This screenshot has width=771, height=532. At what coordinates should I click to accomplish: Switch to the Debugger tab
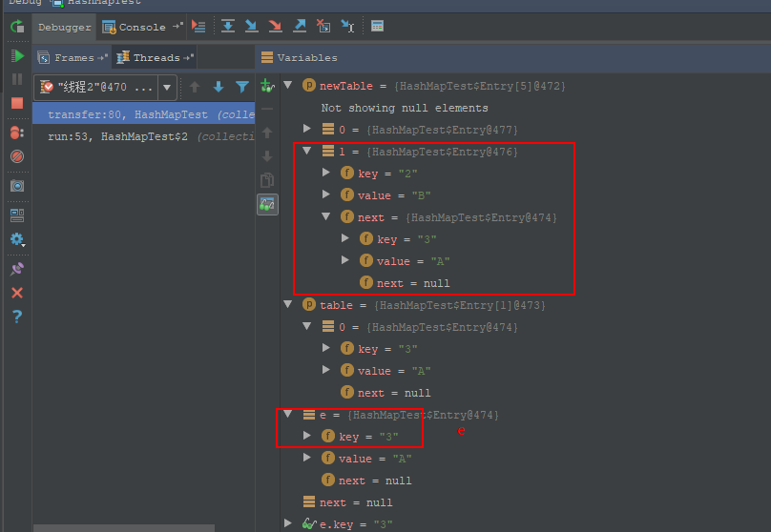click(x=65, y=27)
